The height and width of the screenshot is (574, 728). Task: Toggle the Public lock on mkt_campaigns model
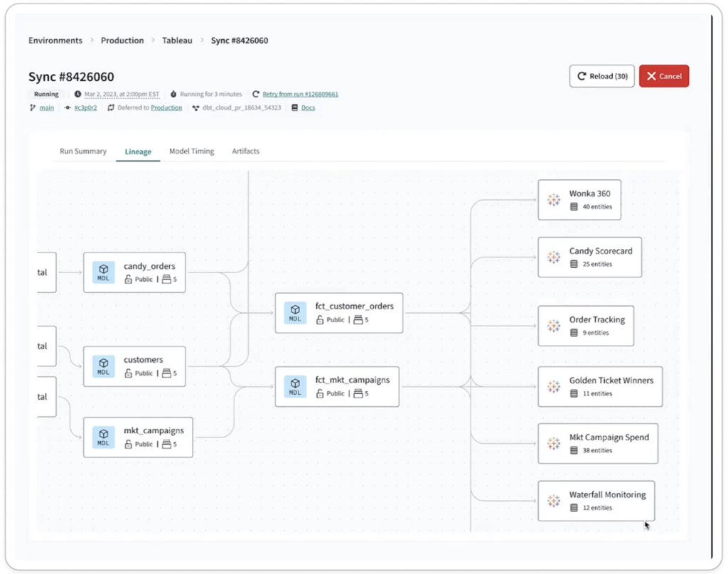tap(127, 444)
